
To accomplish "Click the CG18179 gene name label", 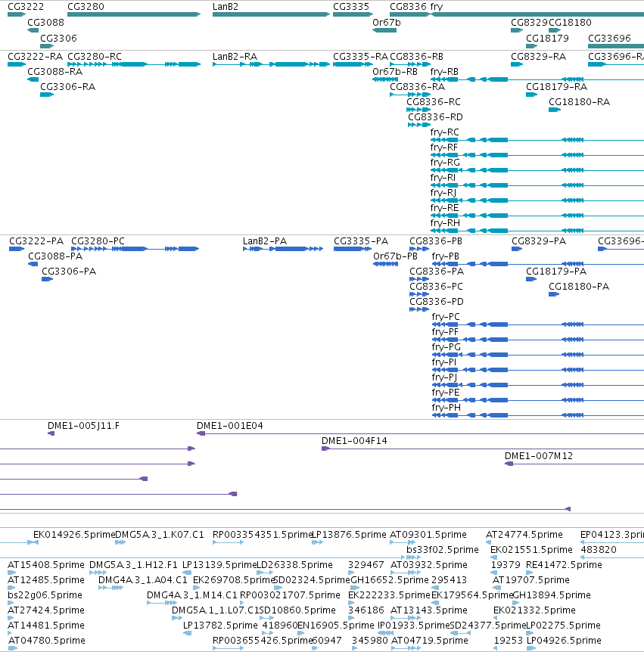I will tap(547, 39).
